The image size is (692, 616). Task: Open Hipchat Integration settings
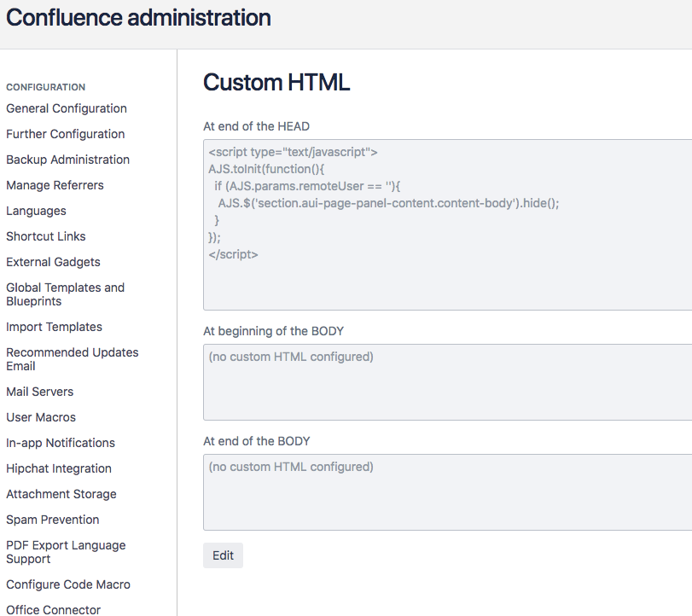point(59,468)
